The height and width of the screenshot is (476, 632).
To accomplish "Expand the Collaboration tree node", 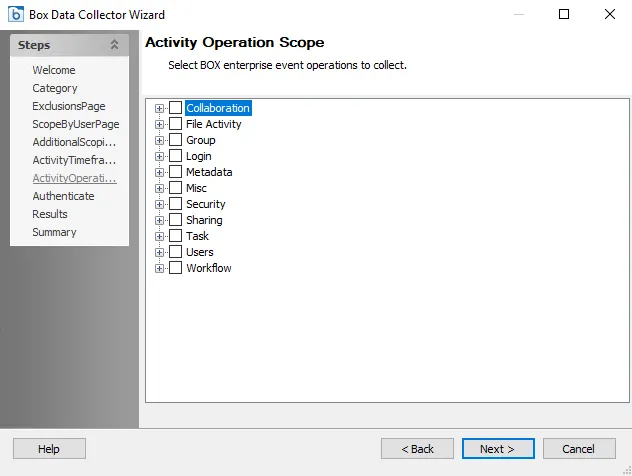I will click(x=159, y=108).
